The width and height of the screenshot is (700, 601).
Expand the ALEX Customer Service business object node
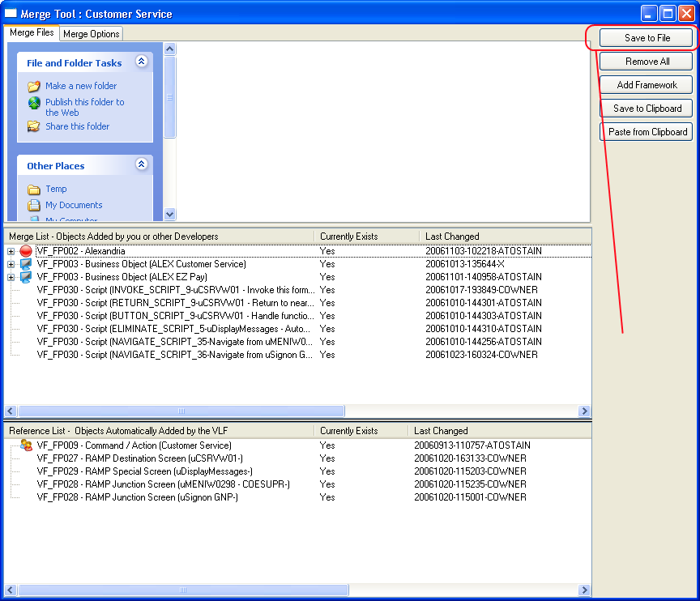11,265
